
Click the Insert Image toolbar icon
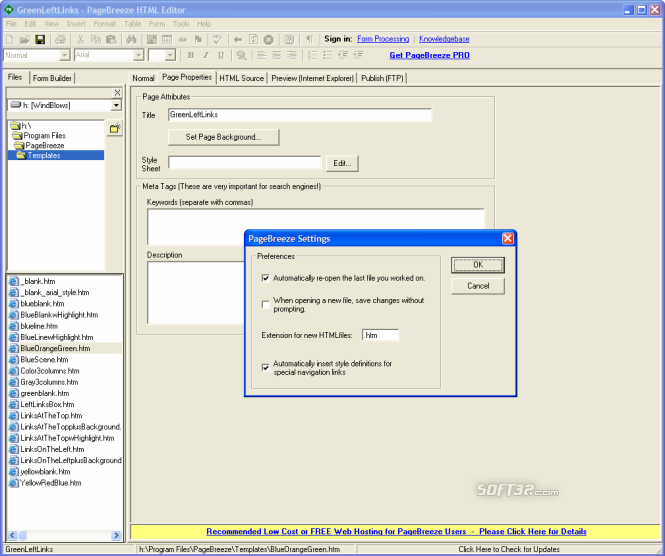(152, 39)
